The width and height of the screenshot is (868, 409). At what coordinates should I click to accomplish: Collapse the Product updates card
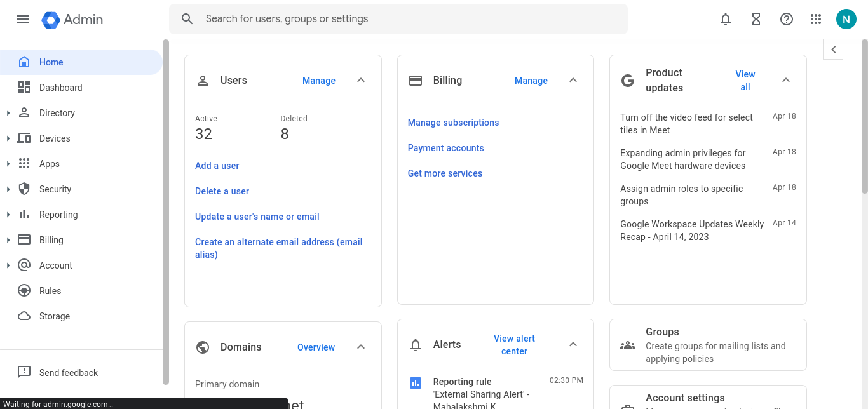pyautogui.click(x=786, y=81)
